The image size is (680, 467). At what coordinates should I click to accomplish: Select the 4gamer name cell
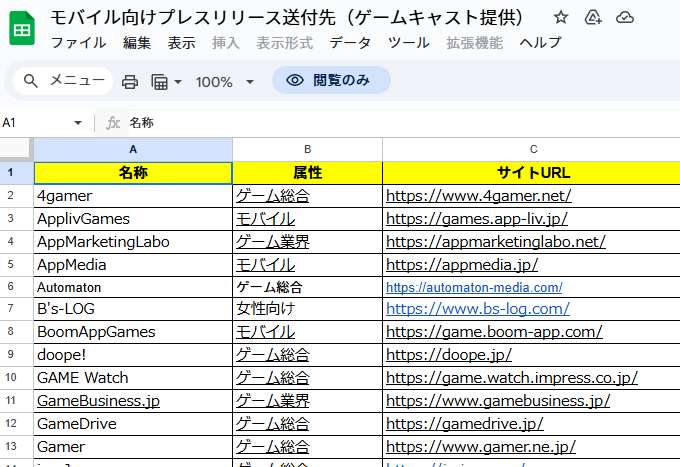[x=133, y=196]
